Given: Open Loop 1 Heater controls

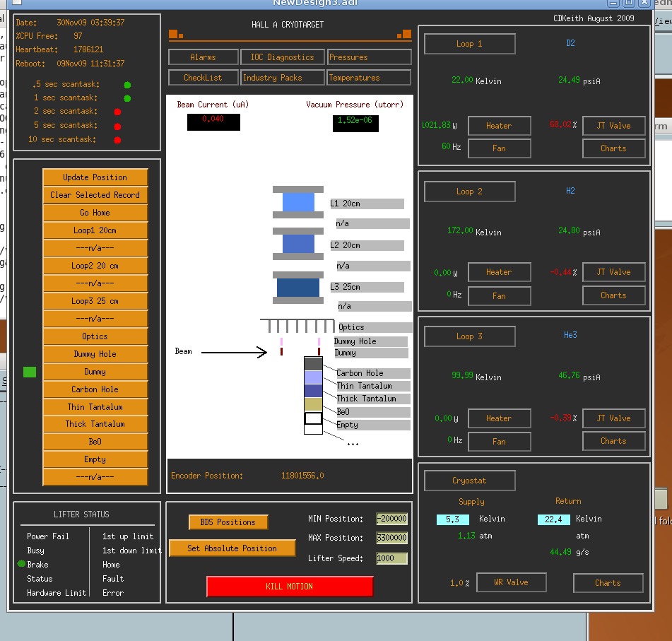Looking at the screenshot, I should 500,126.
